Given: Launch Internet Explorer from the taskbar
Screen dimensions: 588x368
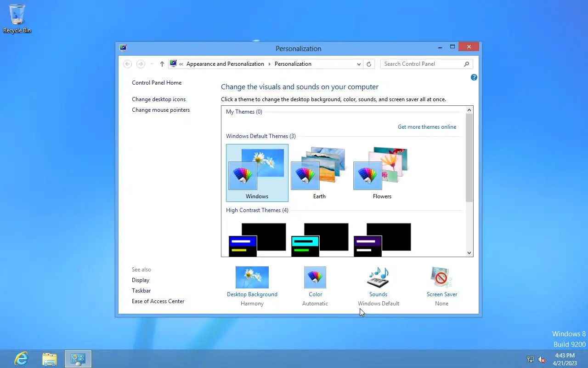Looking at the screenshot, I should pyautogui.click(x=21, y=359).
